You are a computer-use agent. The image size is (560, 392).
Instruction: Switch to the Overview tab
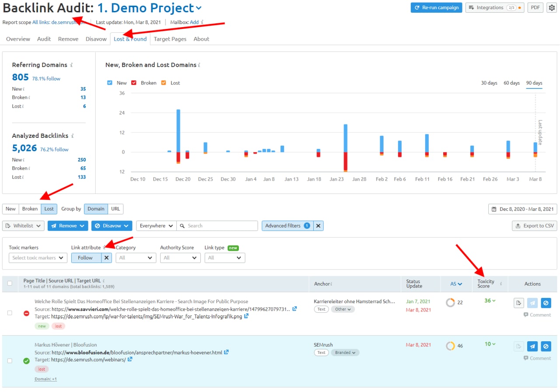[18, 39]
